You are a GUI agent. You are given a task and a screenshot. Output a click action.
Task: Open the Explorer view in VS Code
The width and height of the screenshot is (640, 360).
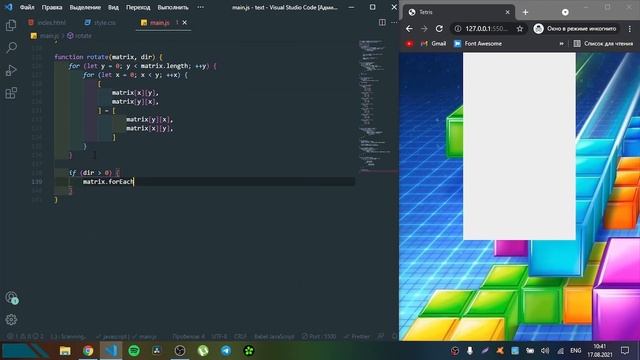pos(11,25)
